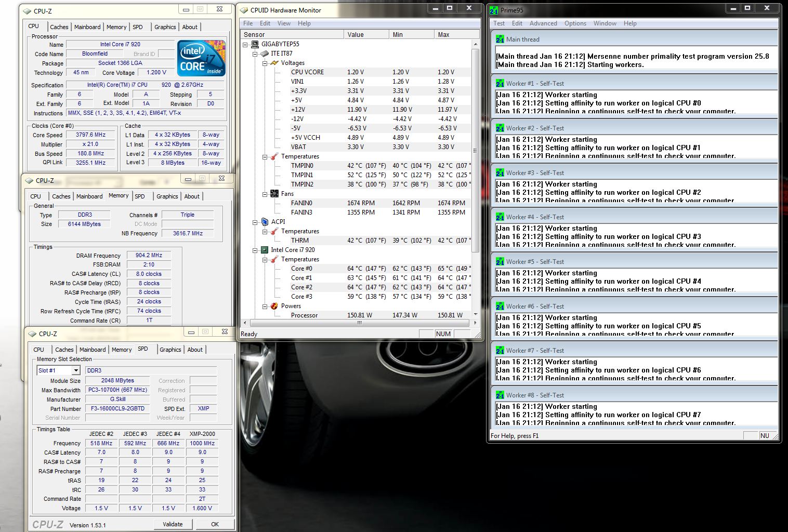Click the Worker #8 Self-Test window icon
788x532 pixels.
tap(500, 395)
